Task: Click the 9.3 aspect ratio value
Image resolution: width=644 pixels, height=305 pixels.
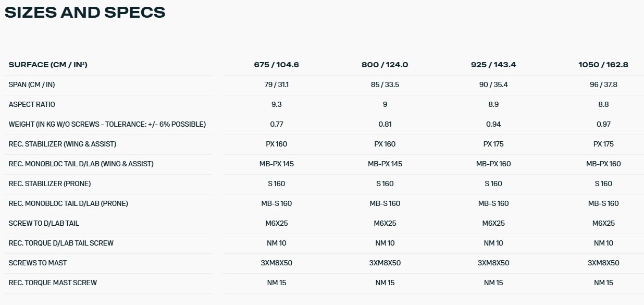Action: point(276,104)
